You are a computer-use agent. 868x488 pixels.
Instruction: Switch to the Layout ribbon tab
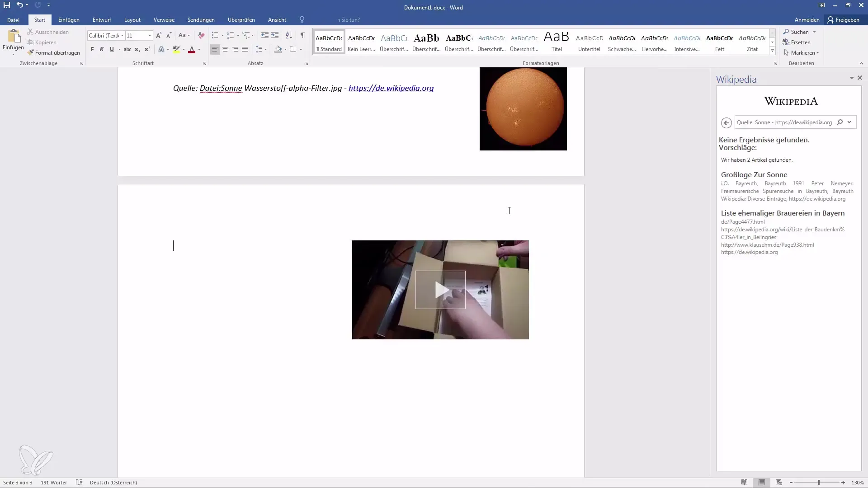pyautogui.click(x=132, y=20)
